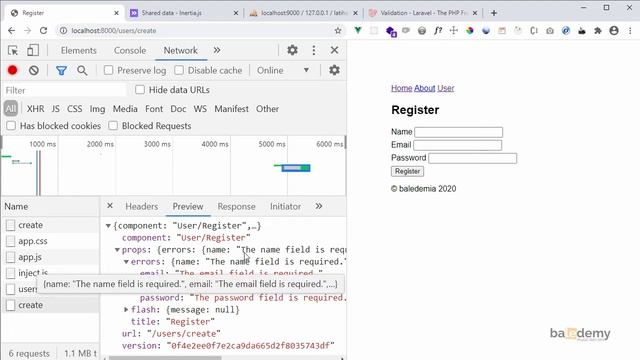Open network settings gear beside Online
Viewport: 640px width, 360px height.
click(334, 70)
